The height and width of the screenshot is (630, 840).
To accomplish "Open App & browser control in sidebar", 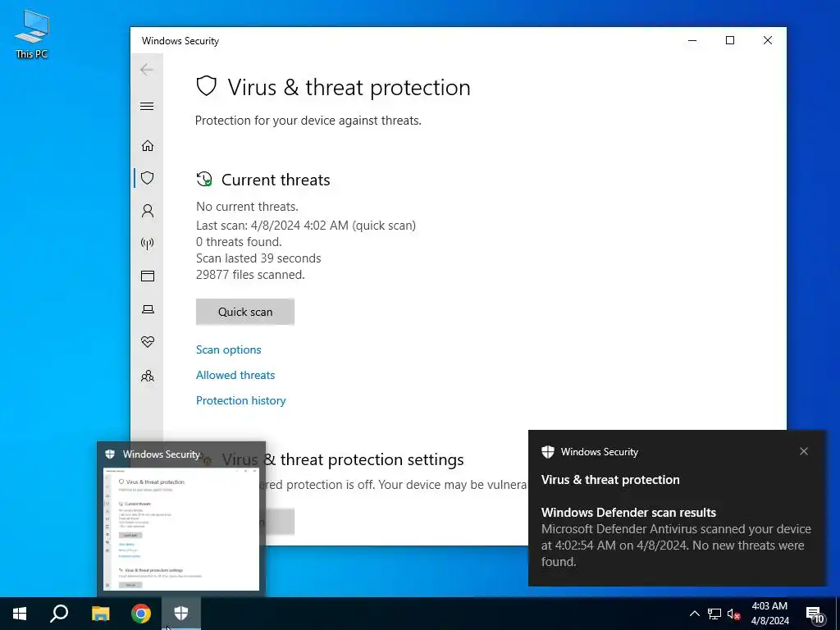I will (x=148, y=276).
